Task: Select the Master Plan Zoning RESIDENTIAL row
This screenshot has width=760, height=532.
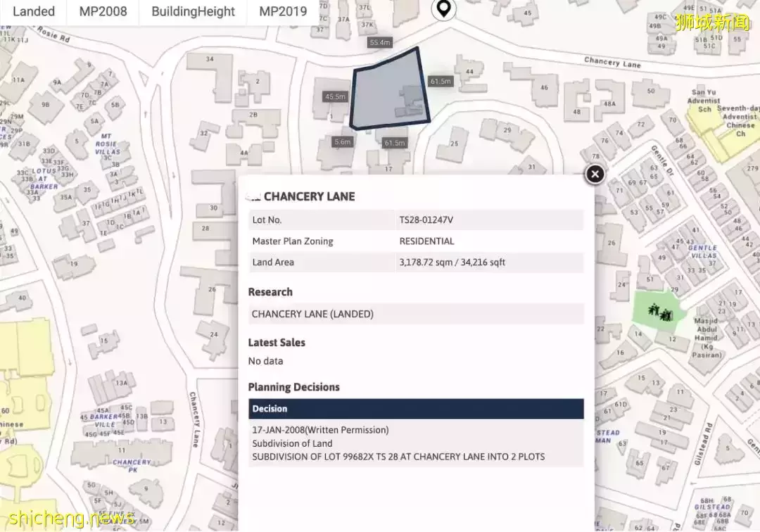Action: (416, 241)
